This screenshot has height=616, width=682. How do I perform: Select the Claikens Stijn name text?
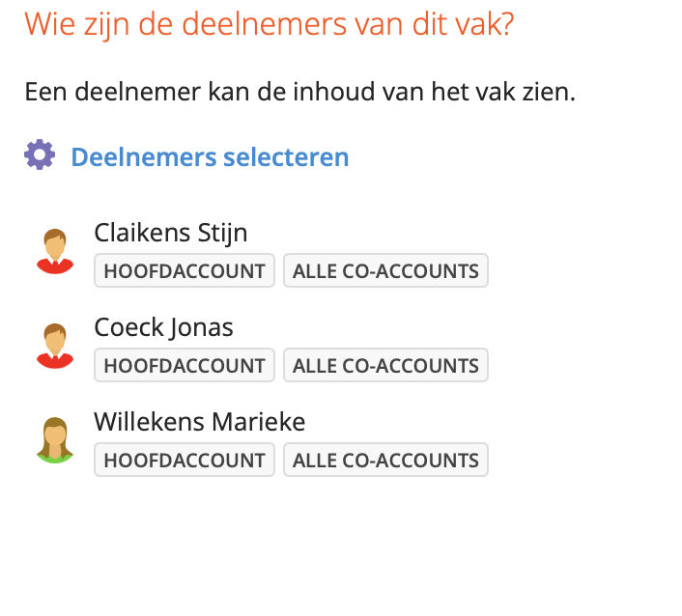(x=171, y=233)
